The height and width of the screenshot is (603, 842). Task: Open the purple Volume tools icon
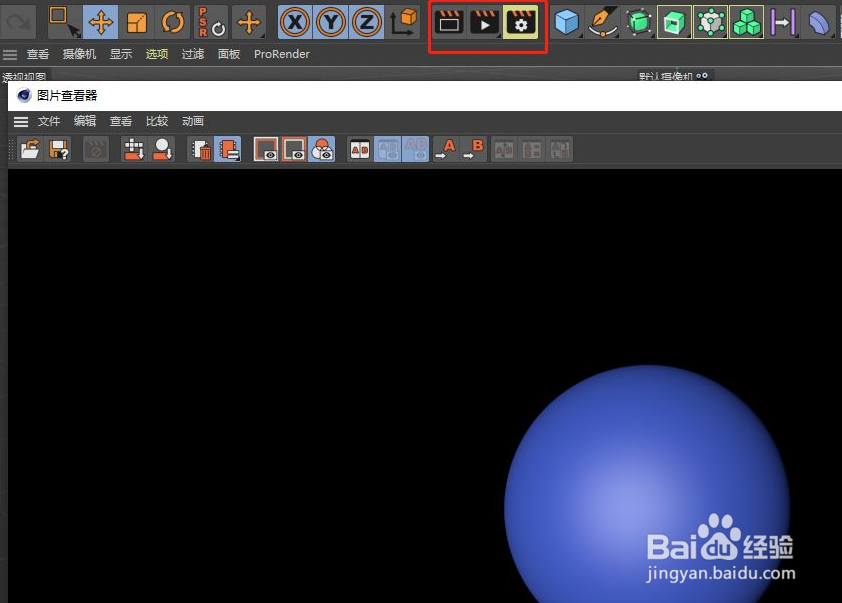tap(782, 22)
